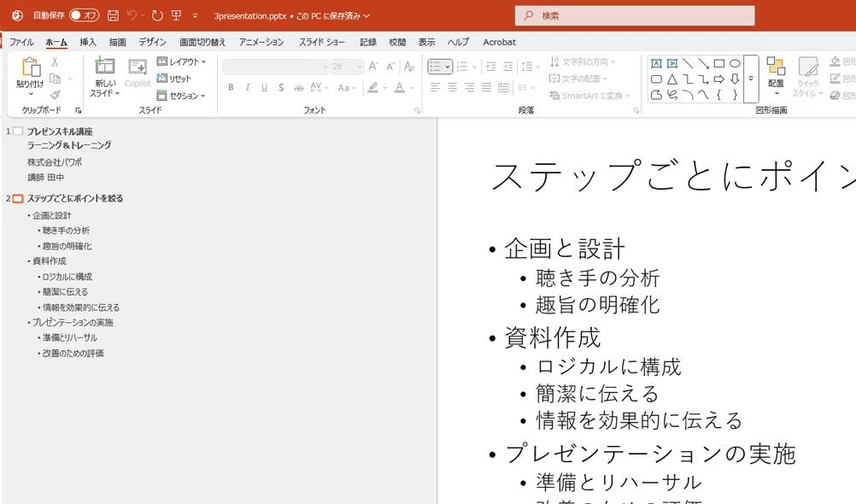Expand the shapes gallery More arrow

pyautogui.click(x=751, y=79)
